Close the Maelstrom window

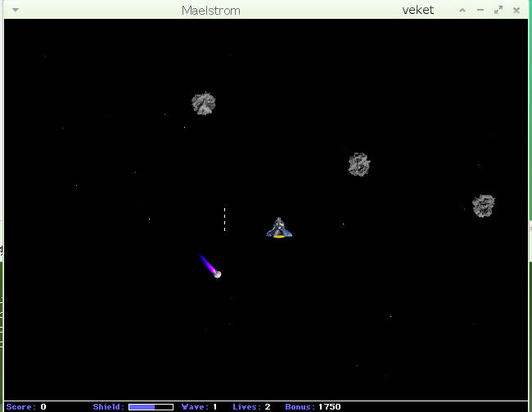(x=516, y=11)
